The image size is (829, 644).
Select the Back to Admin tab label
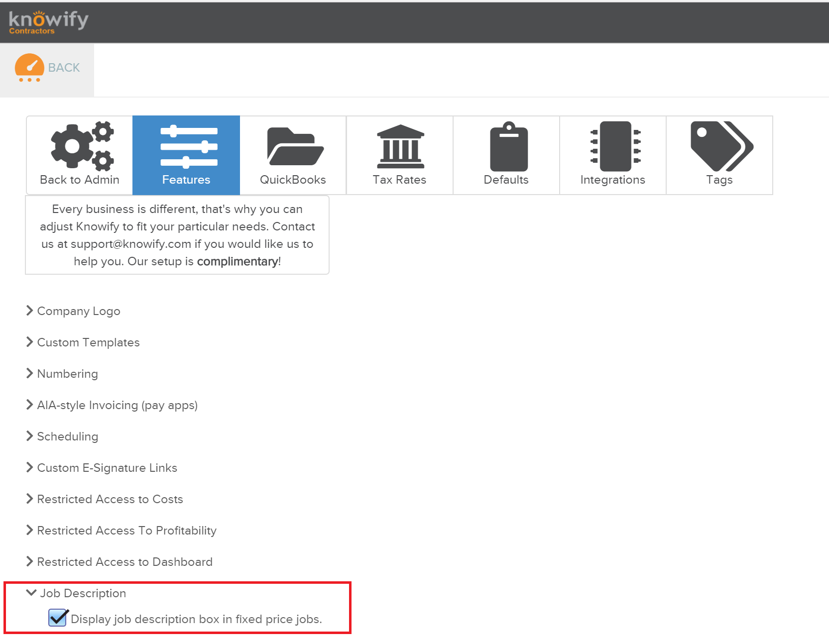(x=80, y=180)
